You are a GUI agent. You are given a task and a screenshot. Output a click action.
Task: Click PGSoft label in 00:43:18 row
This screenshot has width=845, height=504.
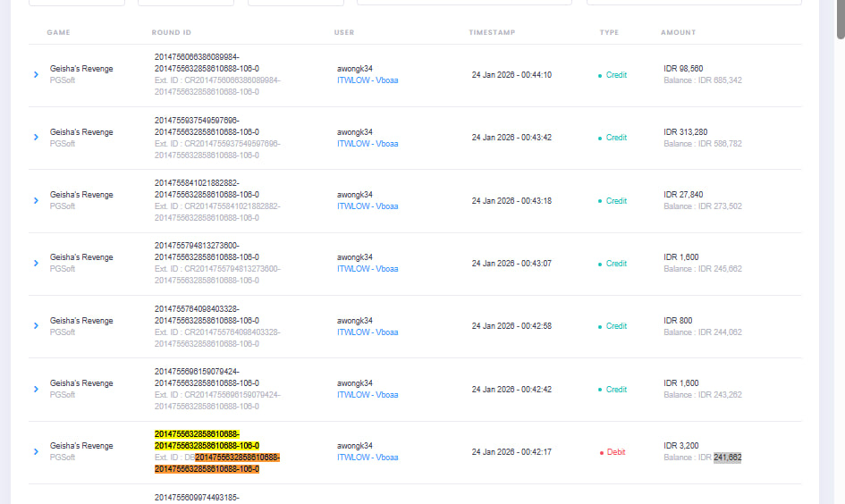pyautogui.click(x=63, y=206)
